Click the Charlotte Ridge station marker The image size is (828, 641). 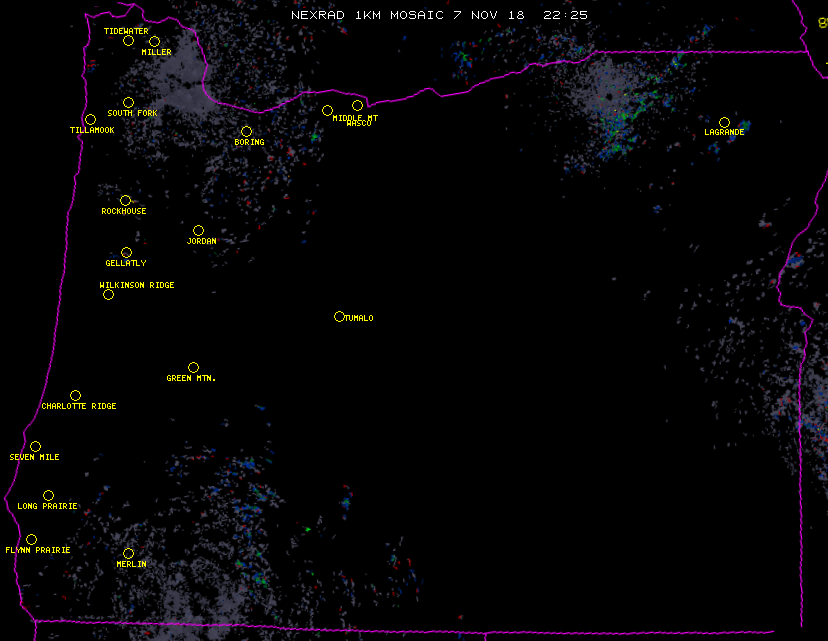point(75,396)
